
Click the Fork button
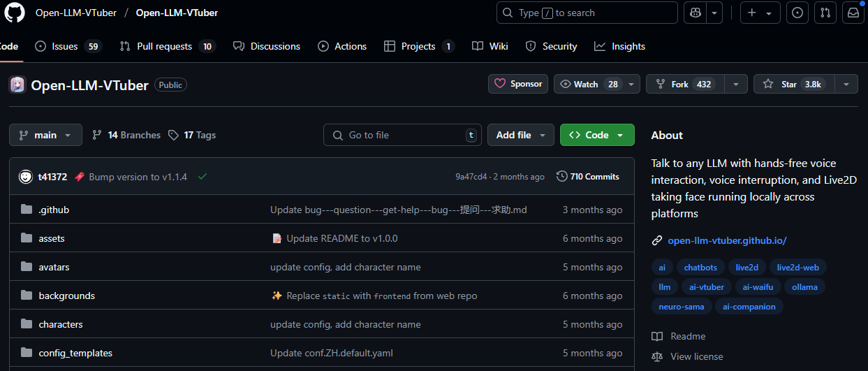[685, 84]
